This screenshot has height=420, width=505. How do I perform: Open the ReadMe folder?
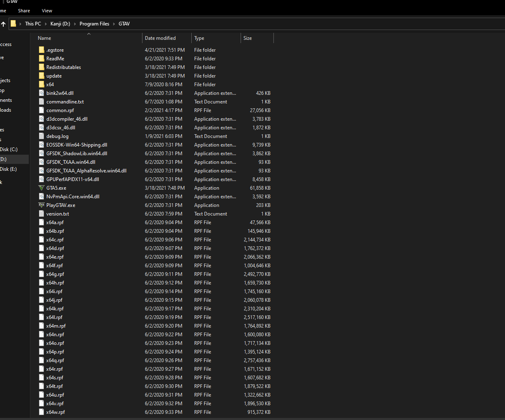(x=55, y=58)
